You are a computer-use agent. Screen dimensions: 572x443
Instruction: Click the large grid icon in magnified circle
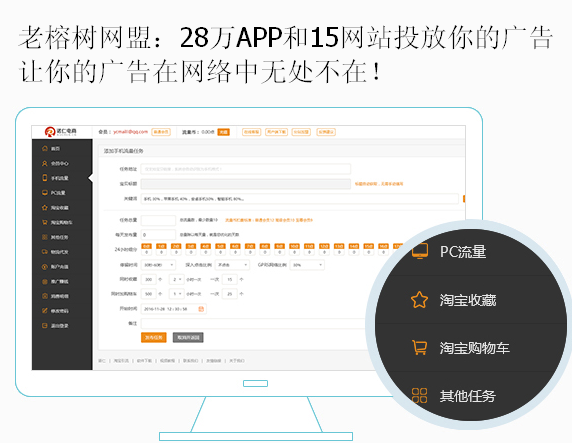point(420,395)
